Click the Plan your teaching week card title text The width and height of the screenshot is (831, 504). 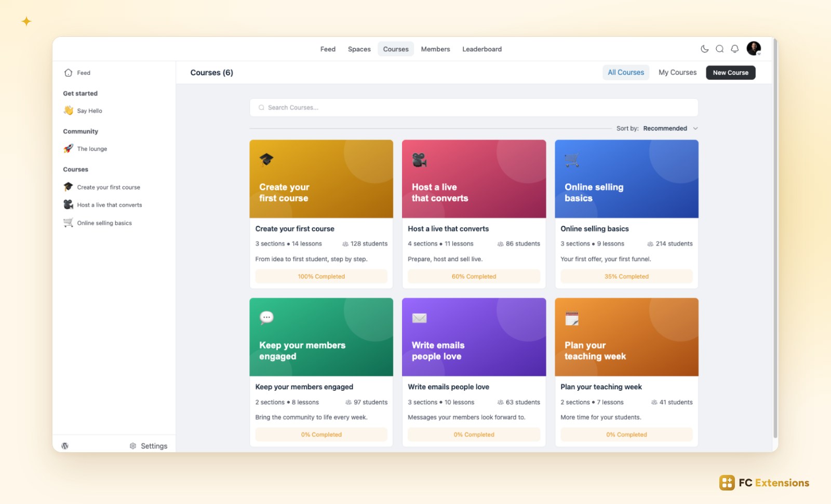tap(601, 387)
